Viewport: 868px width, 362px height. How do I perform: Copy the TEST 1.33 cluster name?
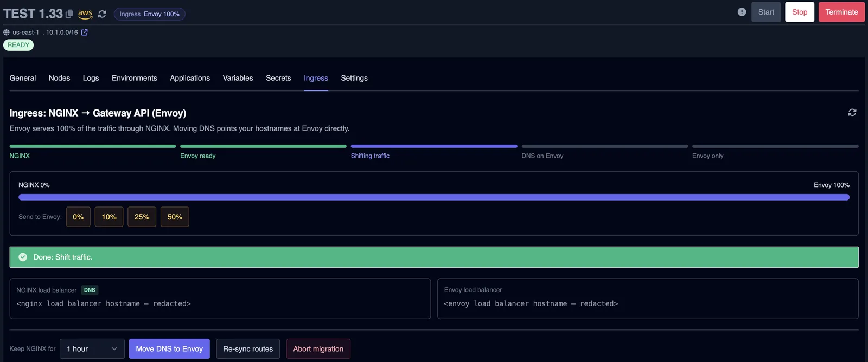tap(69, 14)
